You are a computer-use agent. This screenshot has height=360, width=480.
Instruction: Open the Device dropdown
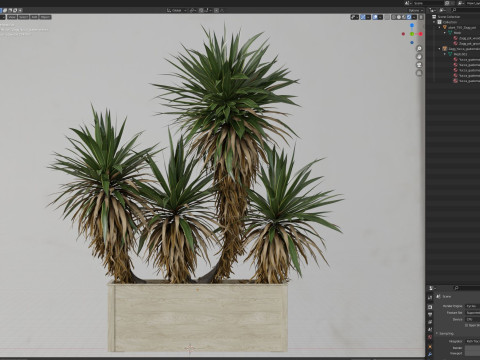click(x=473, y=319)
